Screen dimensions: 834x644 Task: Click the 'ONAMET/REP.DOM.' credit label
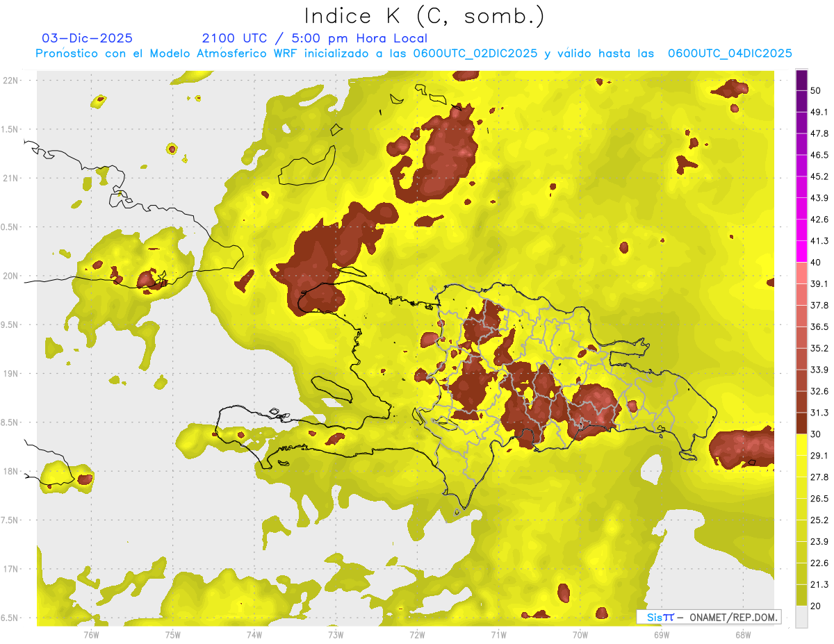tap(733, 617)
